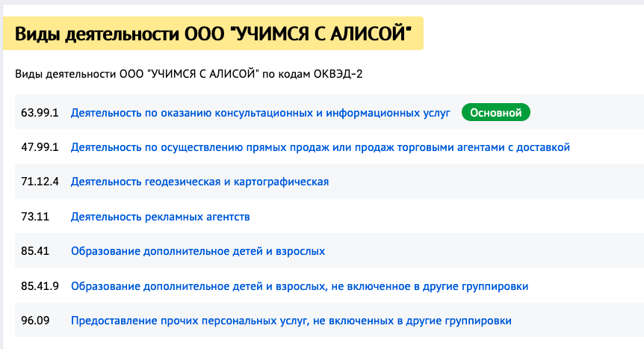Open the 85.41.9 additional education link

click(300, 286)
